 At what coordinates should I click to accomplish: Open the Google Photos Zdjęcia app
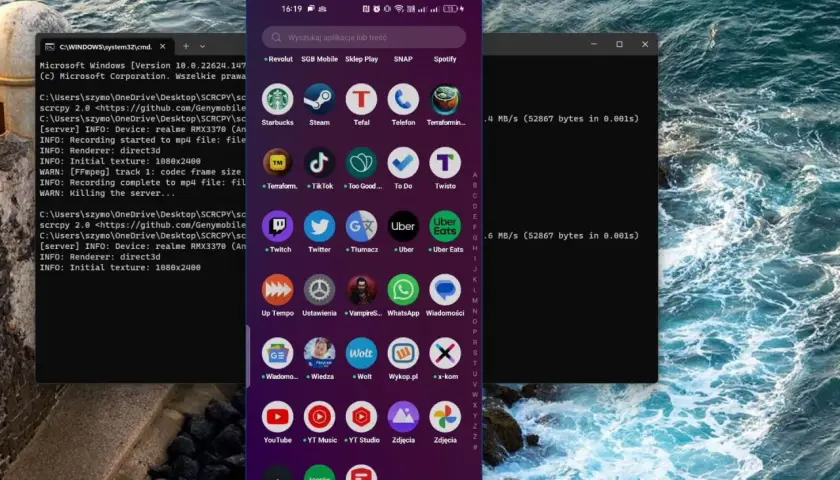click(x=445, y=417)
